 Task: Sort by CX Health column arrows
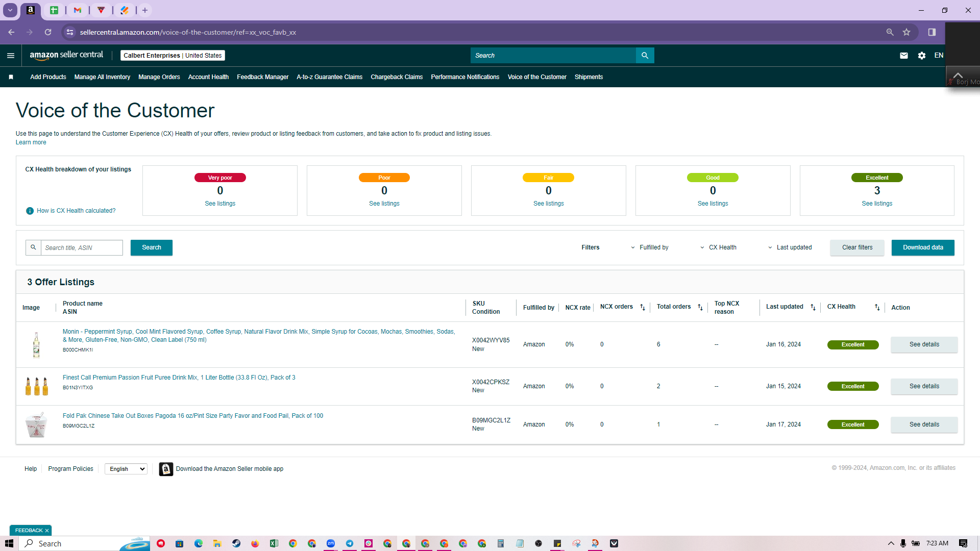click(x=877, y=307)
